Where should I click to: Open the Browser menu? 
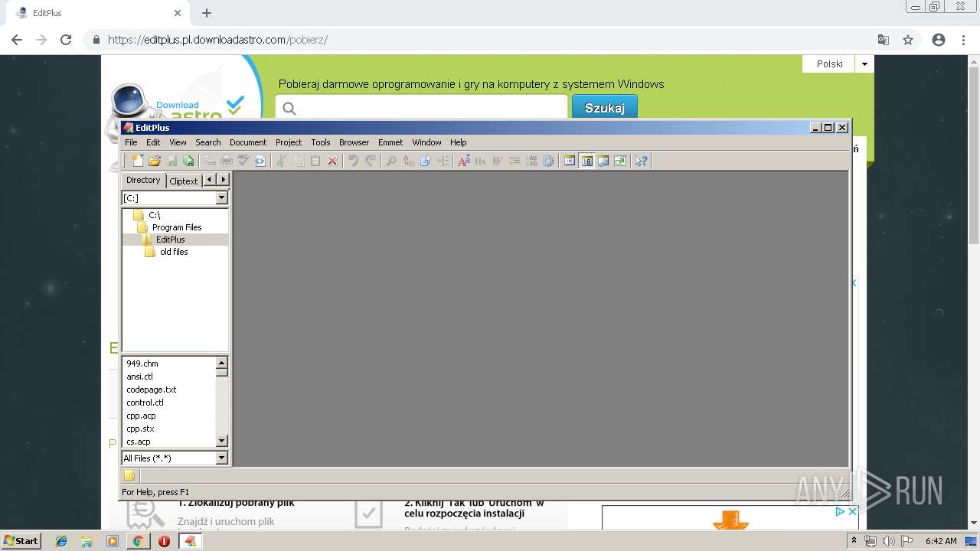pos(354,142)
